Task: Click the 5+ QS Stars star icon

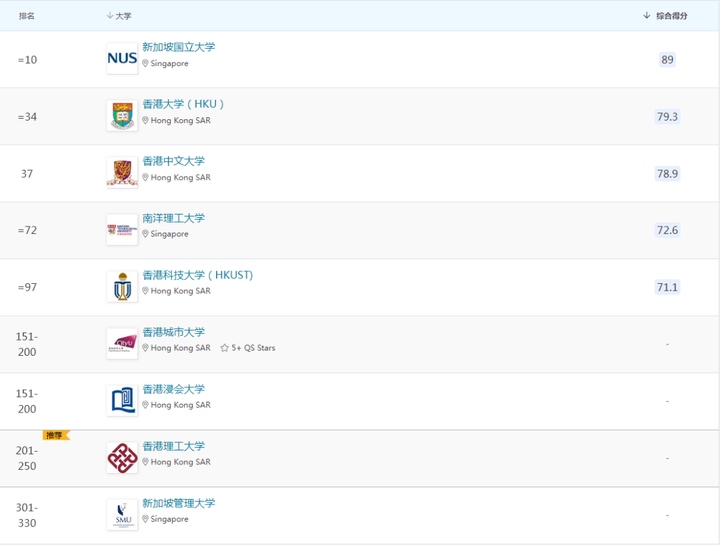Action: coord(225,348)
